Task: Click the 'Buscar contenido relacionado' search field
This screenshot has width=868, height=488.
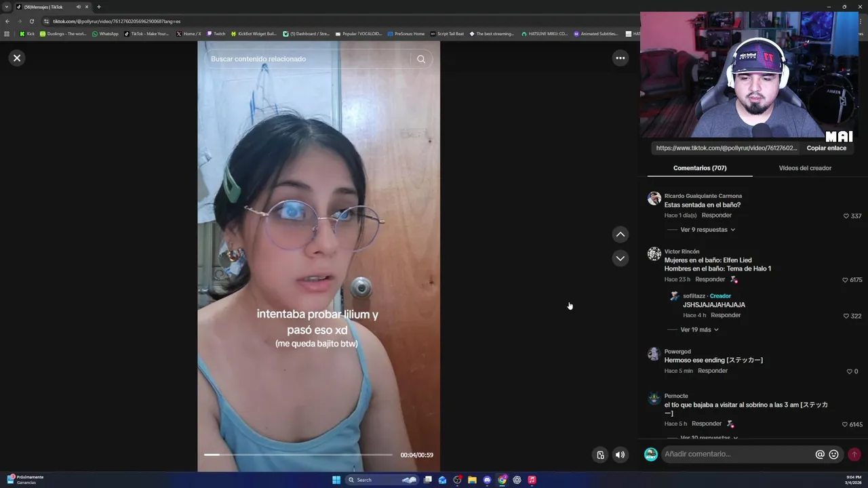Action: coord(309,59)
